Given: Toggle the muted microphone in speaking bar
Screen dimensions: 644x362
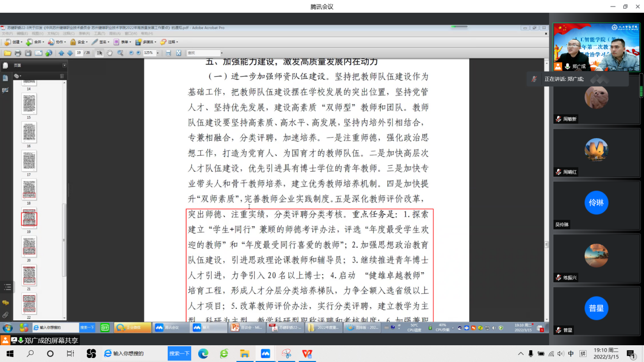Looking at the screenshot, I should 534,79.
